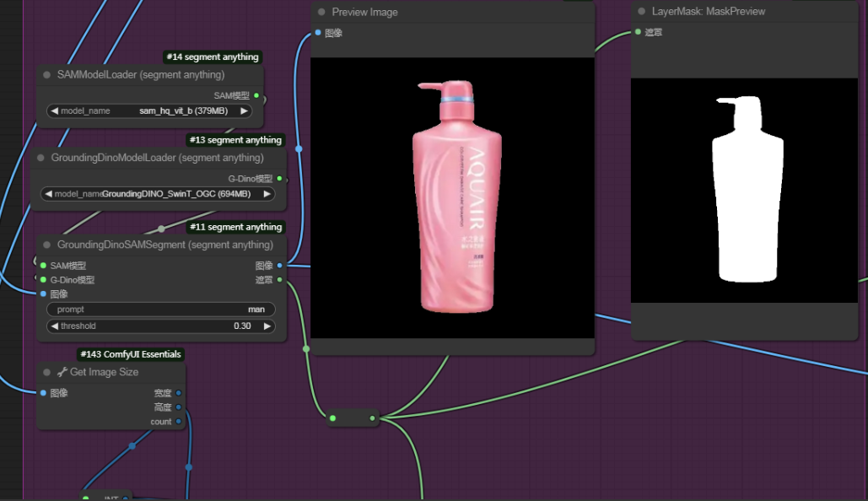Click the wrench icon on Get Image Size
This screenshot has height=501, width=868.
[x=62, y=372]
